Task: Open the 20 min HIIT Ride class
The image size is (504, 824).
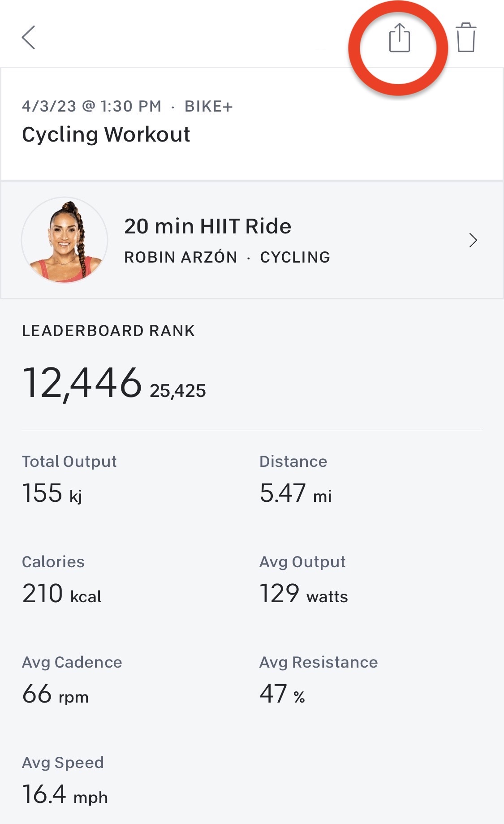Action: coord(207,226)
